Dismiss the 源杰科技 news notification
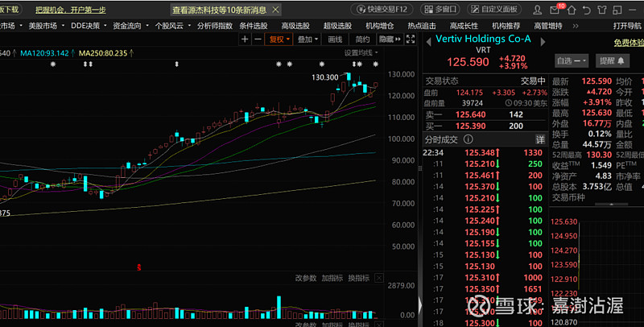This screenshot has height=327, width=644. pos(275,10)
